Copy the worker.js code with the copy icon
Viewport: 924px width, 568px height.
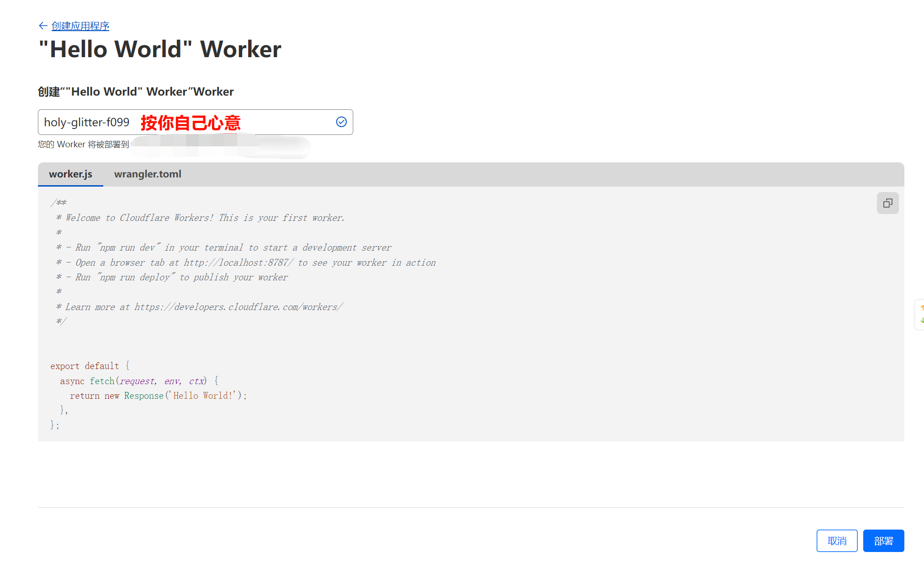[887, 203]
